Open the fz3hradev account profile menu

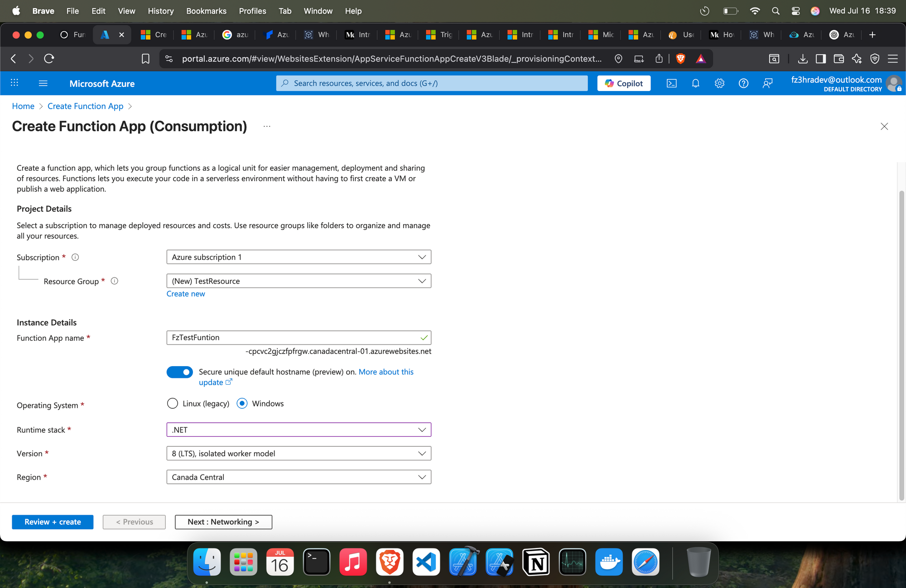pos(845,83)
